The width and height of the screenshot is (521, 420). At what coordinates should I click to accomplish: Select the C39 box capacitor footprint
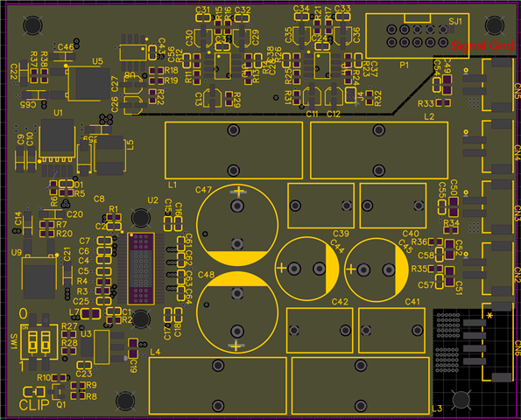click(x=320, y=206)
